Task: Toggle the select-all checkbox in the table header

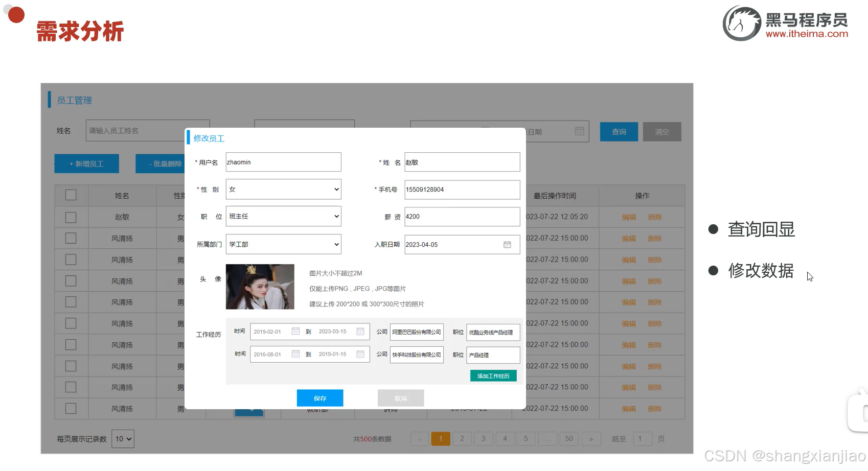Action: pos(71,195)
